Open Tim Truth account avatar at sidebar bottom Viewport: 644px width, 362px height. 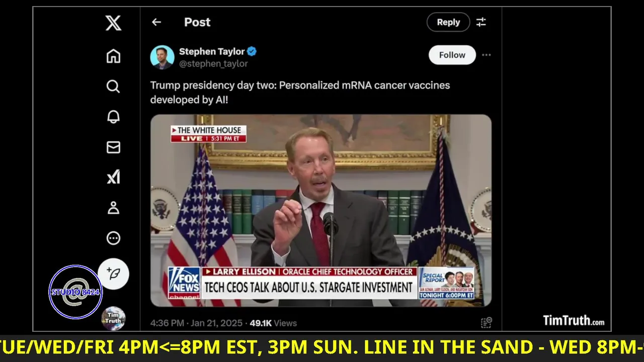113,318
